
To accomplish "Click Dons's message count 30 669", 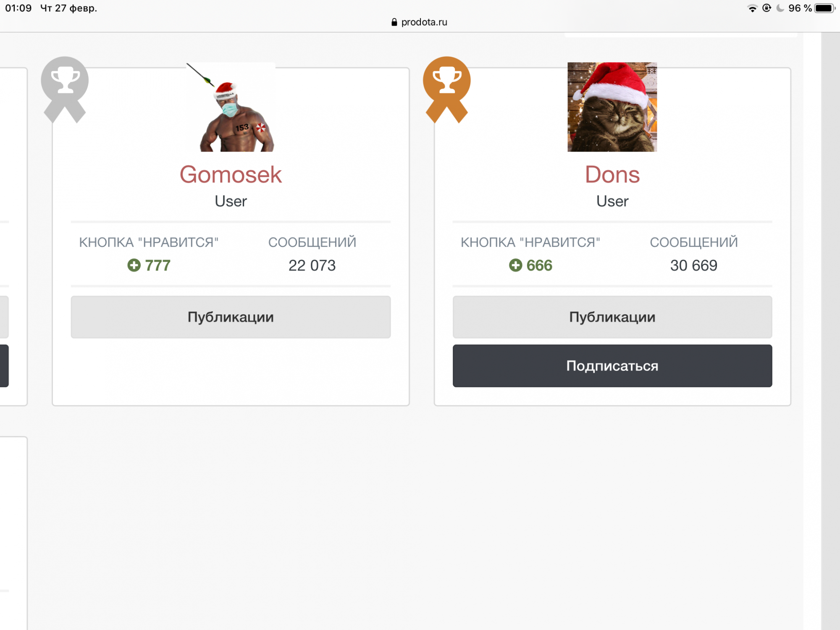I will pos(693,265).
